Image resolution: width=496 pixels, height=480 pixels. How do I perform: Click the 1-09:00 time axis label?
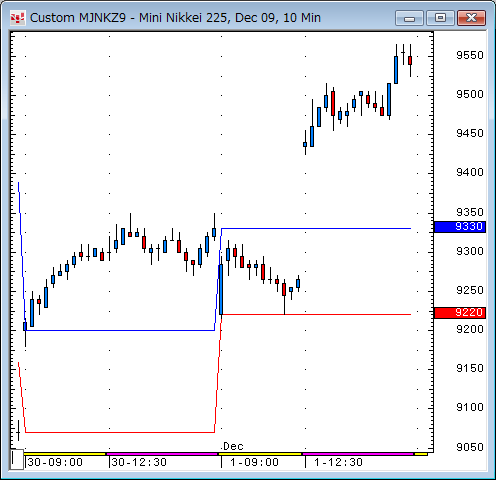tap(254, 462)
